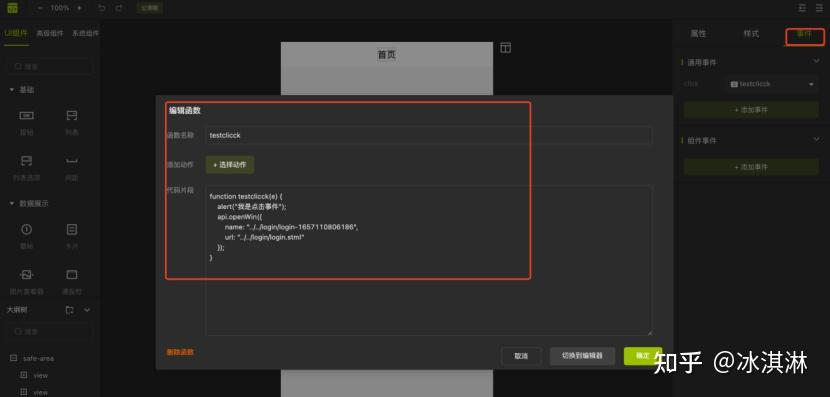Open the hamburger list icon at top right
830x397 pixels.
tap(819, 8)
